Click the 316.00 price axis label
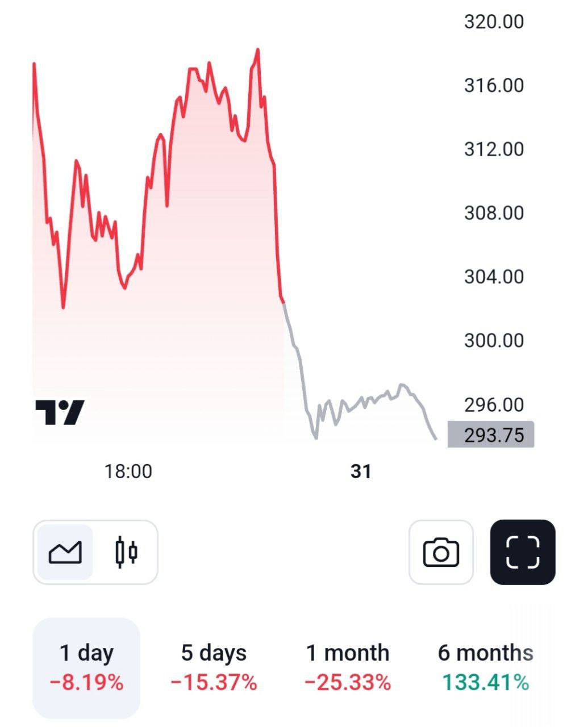 (494, 86)
